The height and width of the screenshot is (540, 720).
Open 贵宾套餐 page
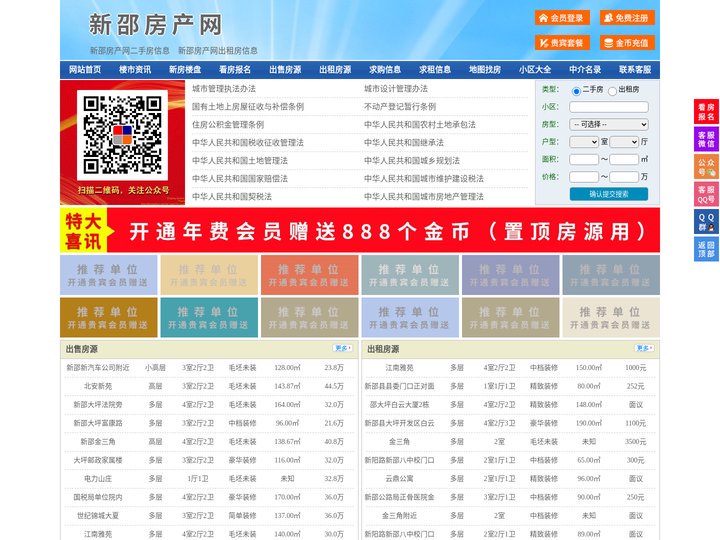point(562,43)
